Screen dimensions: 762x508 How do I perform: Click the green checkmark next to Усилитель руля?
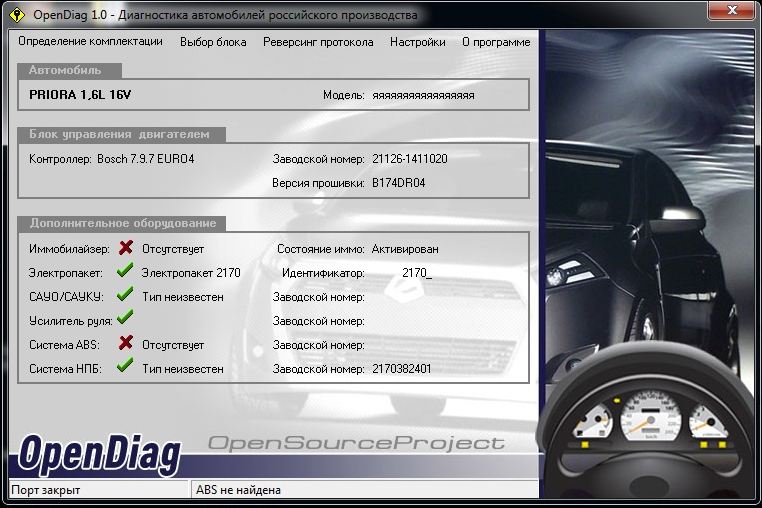[125, 317]
